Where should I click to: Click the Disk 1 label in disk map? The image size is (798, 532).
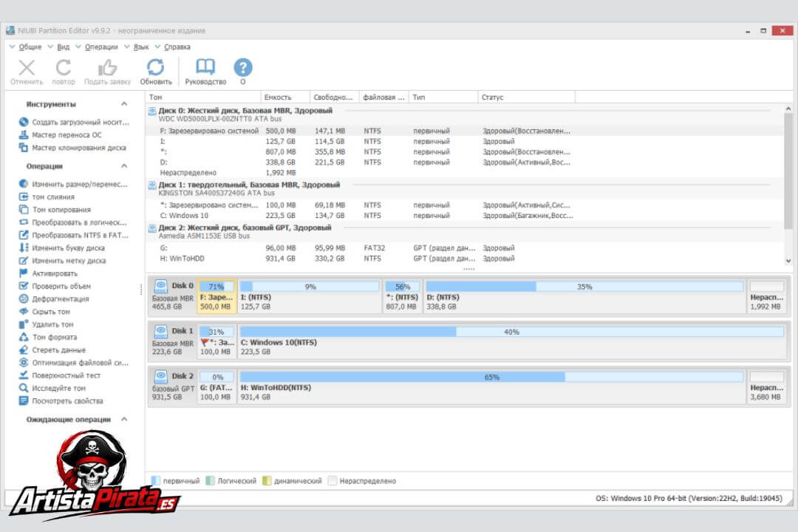[183, 331]
